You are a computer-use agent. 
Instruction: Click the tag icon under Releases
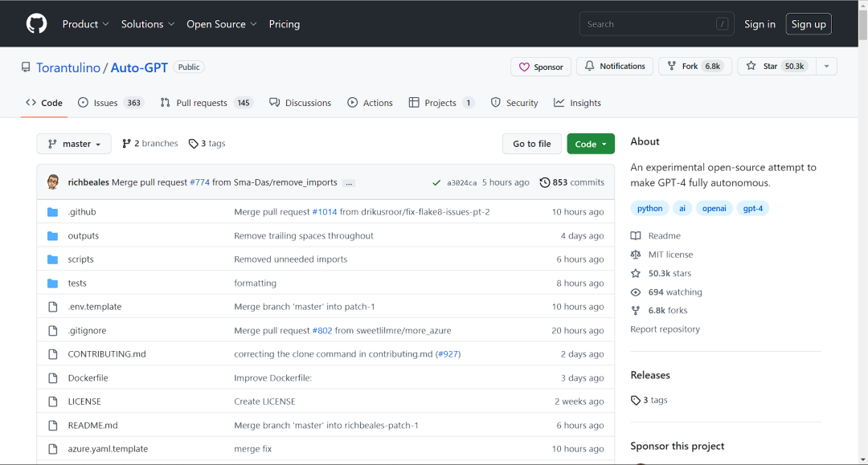coord(636,400)
